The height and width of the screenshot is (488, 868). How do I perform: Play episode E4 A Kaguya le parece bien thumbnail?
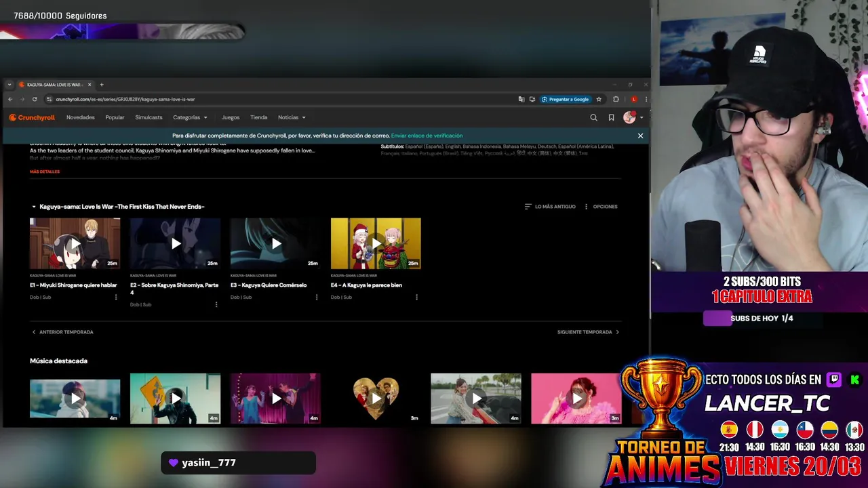pos(376,243)
